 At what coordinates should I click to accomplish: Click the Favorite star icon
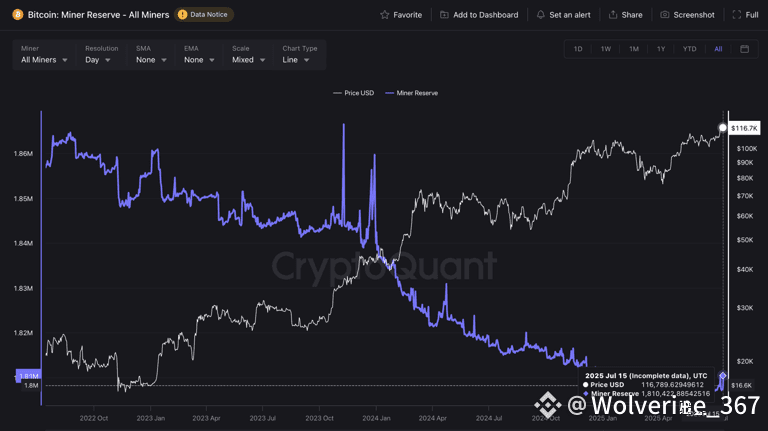point(384,15)
